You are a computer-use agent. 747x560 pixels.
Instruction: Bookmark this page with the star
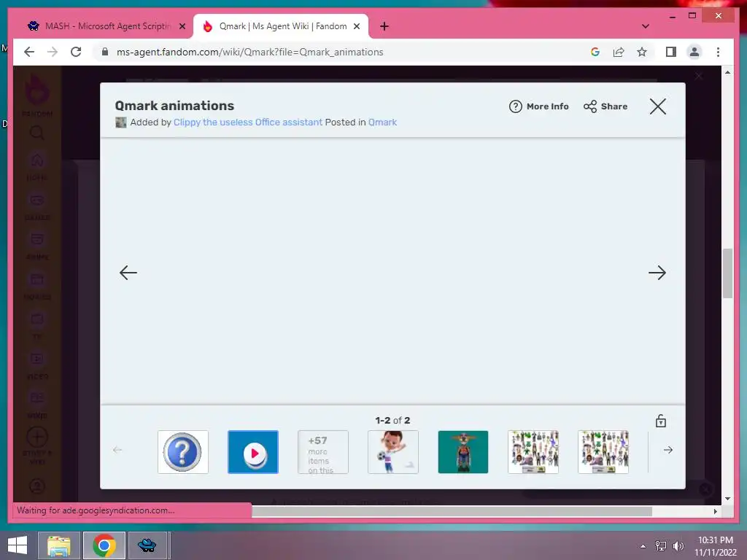coord(642,52)
